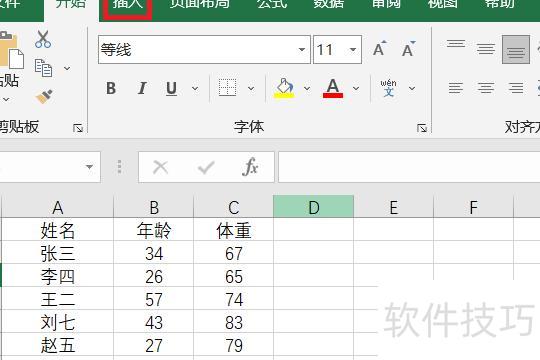Screen dimensions: 540x360
Task: Apply red font color A
Action: 333,88
